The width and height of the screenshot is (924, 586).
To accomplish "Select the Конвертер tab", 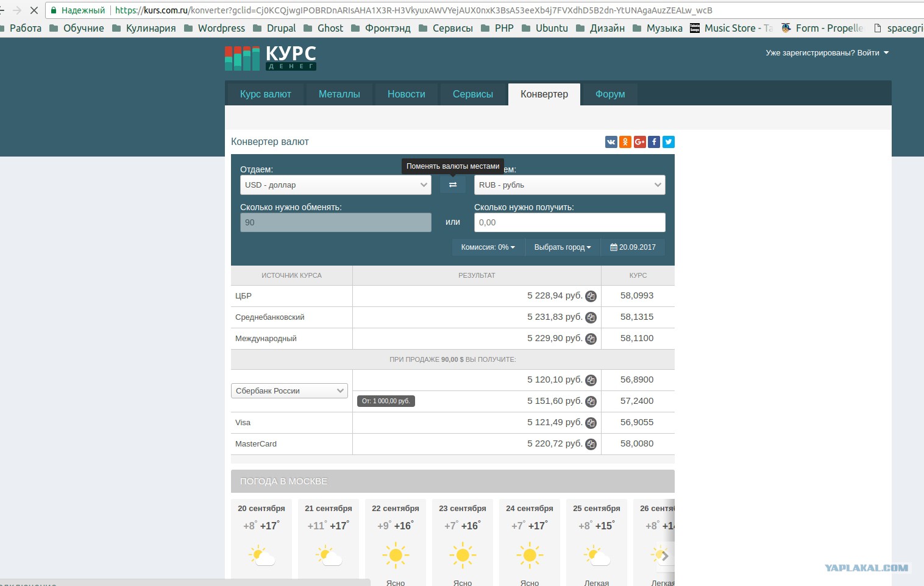I will click(x=544, y=94).
